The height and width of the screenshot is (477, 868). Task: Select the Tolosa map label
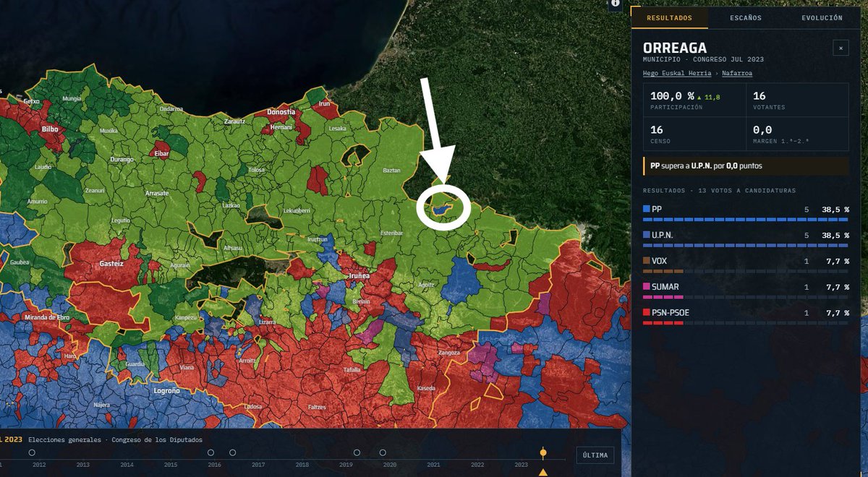pyautogui.click(x=257, y=170)
